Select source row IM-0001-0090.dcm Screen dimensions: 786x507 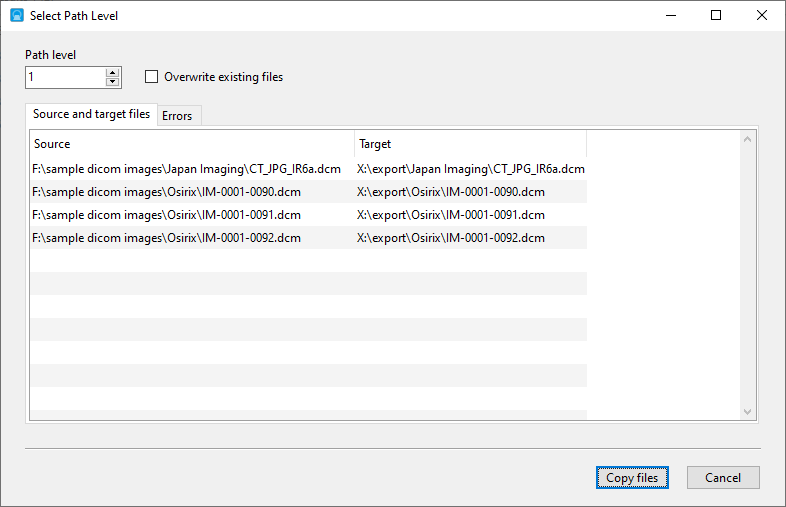(166, 192)
